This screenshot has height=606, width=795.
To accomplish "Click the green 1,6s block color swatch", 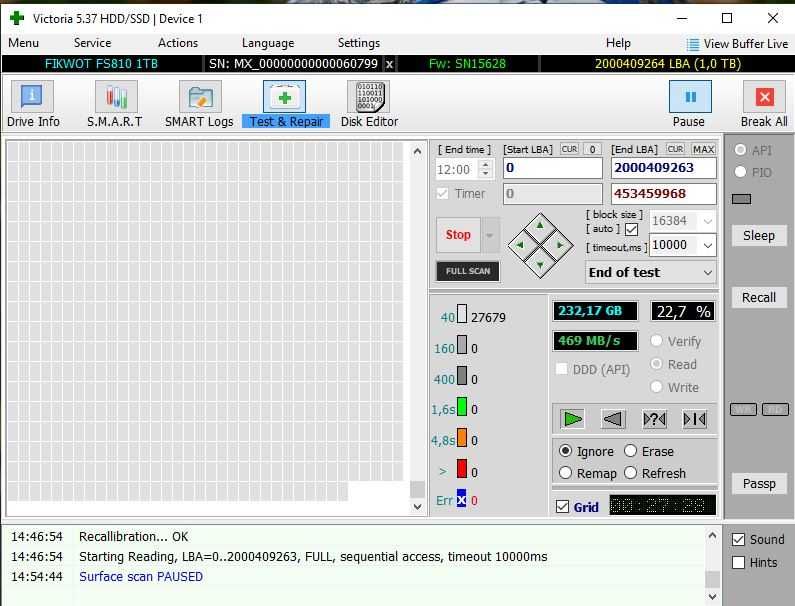I will 462,407.
